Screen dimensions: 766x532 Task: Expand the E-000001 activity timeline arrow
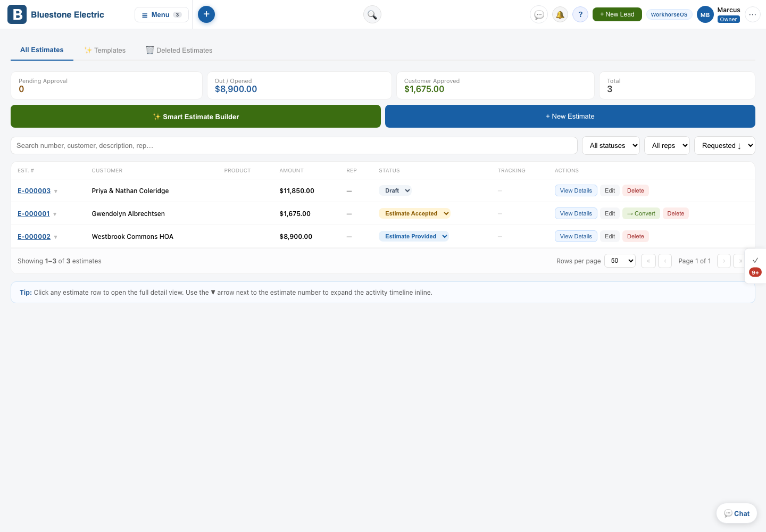[x=55, y=214]
